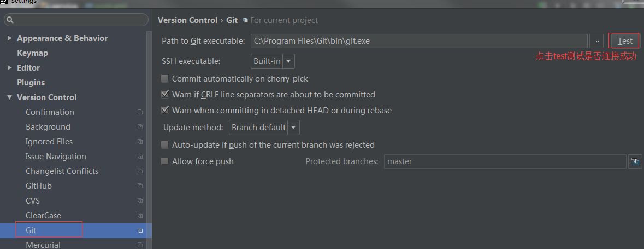The image size is (644, 249).
Task: Uncheck Warn if CRLF line separators option
Action: click(x=165, y=95)
